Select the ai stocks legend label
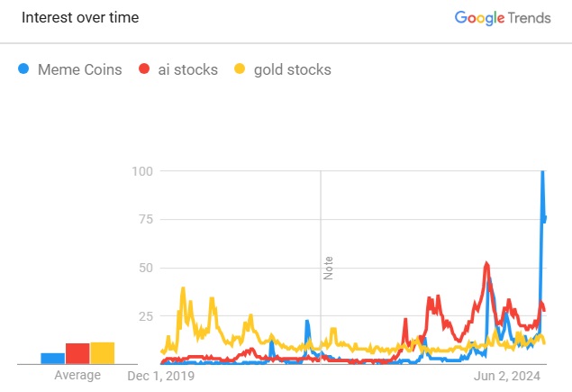Image resolution: width=572 pixels, height=392 pixels. [x=188, y=69]
